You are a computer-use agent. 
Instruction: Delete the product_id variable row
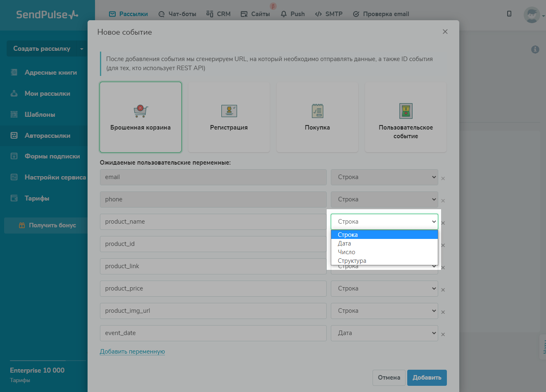tap(443, 246)
